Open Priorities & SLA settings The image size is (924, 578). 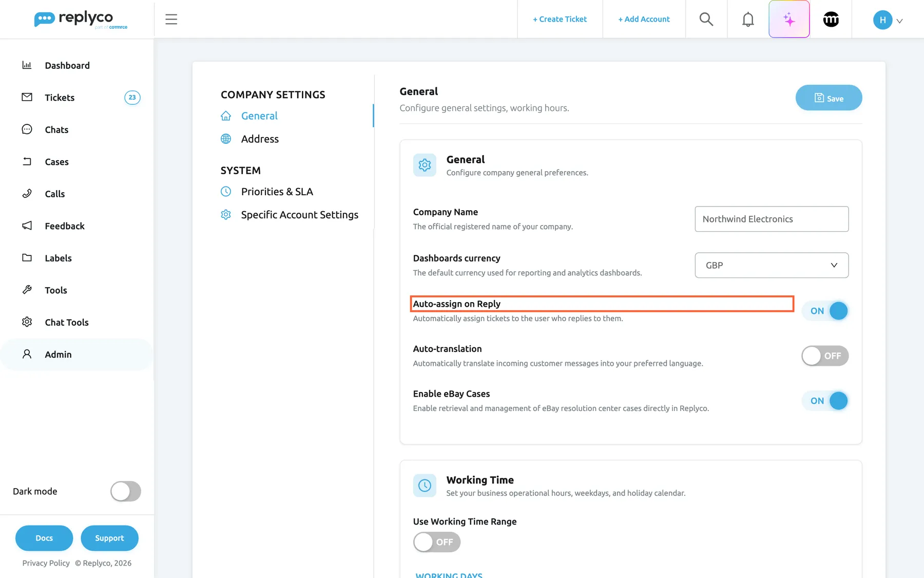click(x=277, y=192)
